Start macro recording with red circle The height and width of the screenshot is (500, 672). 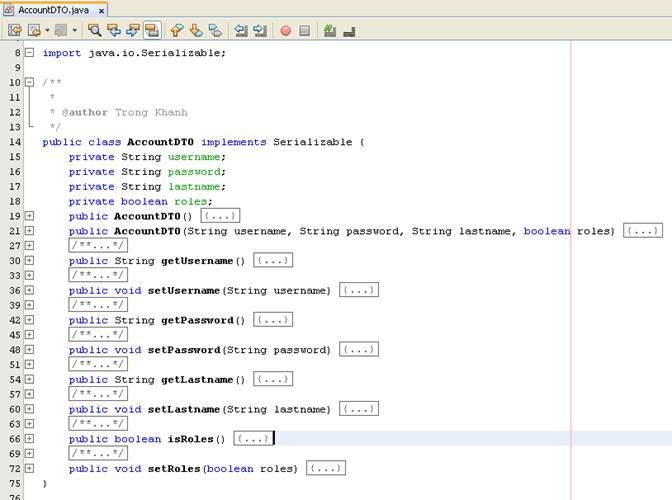click(x=285, y=30)
